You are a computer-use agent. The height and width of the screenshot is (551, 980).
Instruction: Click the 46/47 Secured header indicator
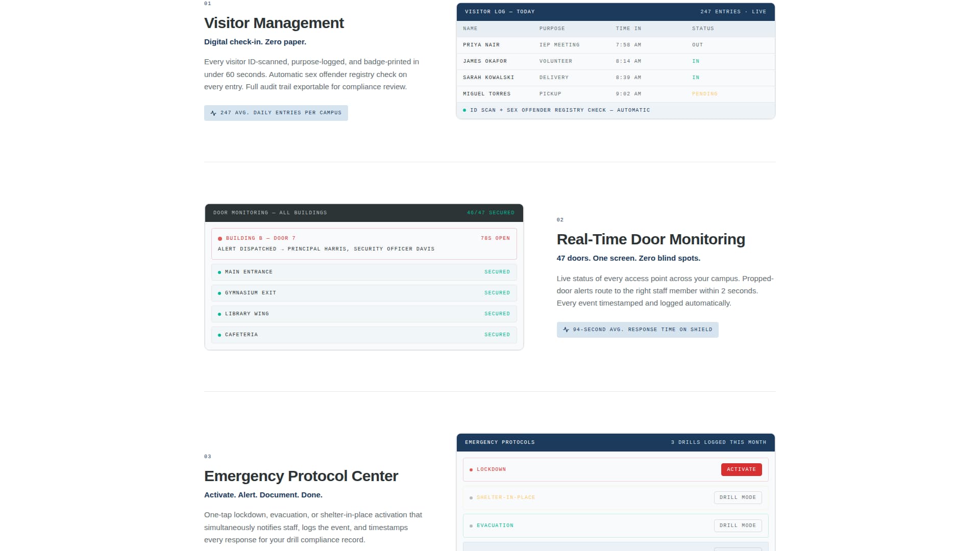click(x=491, y=213)
